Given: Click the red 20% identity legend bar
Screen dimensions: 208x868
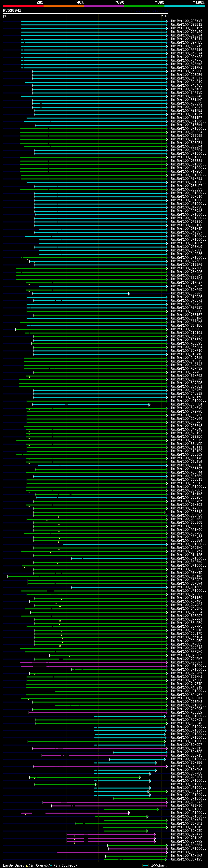Looking at the screenshot, I should 23,6.
